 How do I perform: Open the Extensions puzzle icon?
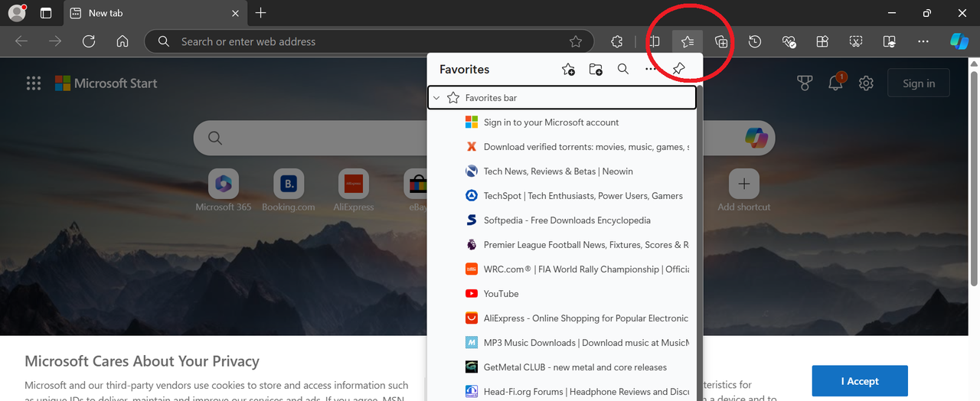pyautogui.click(x=617, y=42)
